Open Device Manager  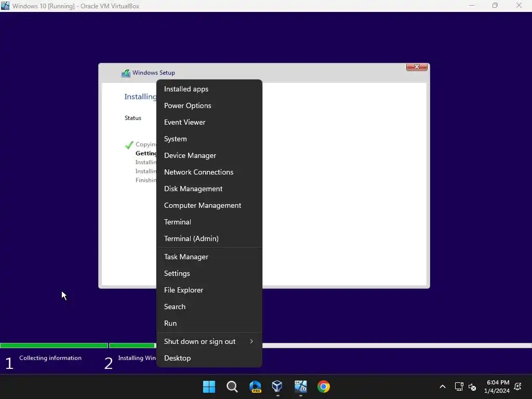tap(209, 156)
